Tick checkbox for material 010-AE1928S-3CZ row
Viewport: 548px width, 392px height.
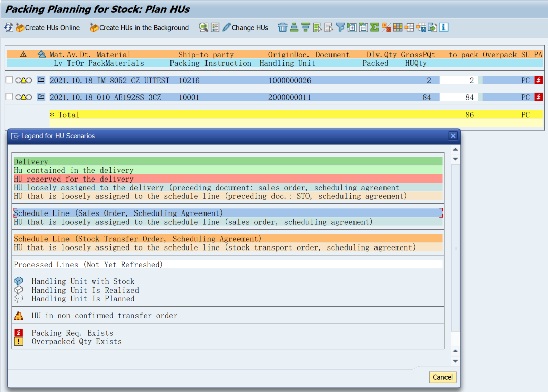click(10, 97)
